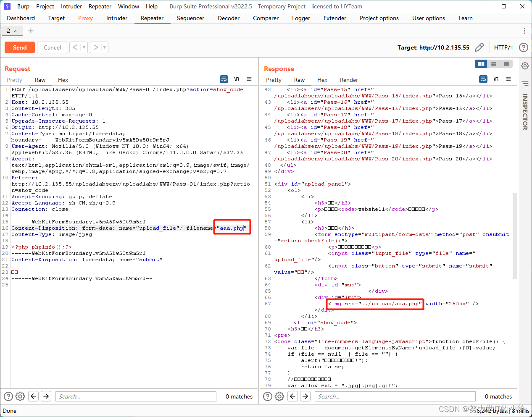532x417 pixels.
Task: Go to previous request with back arrow
Action: click(75, 47)
